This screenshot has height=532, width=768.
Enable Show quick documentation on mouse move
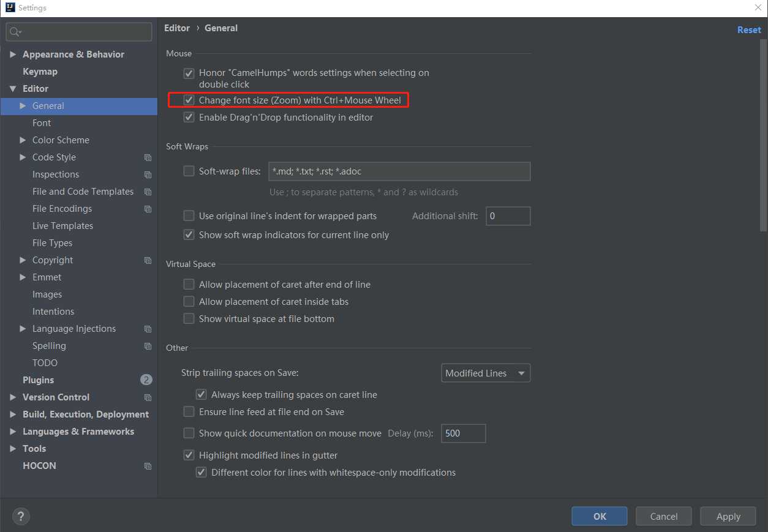[x=189, y=433]
